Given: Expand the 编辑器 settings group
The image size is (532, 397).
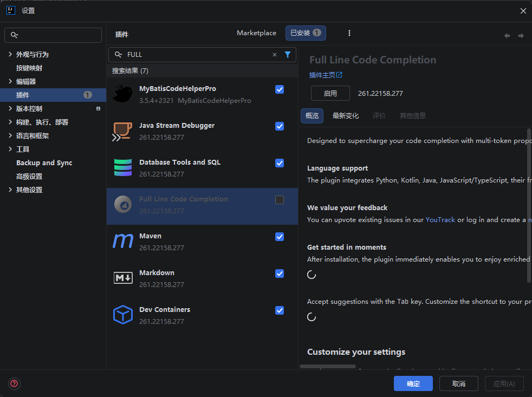Looking at the screenshot, I should 10,81.
